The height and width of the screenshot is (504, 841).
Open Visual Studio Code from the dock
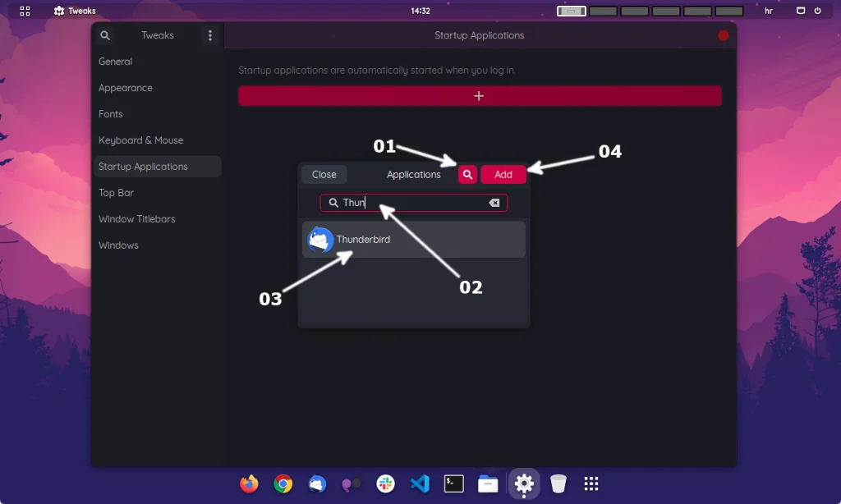420,484
